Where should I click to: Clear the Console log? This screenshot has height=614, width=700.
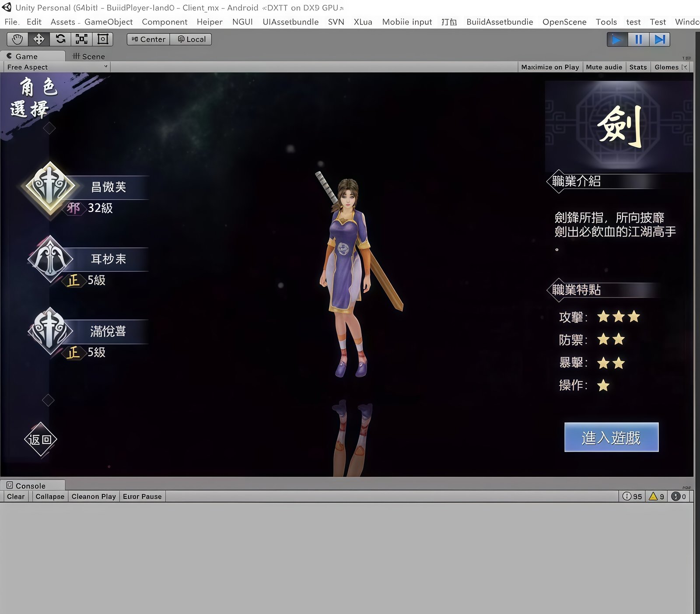click(16, 496)
